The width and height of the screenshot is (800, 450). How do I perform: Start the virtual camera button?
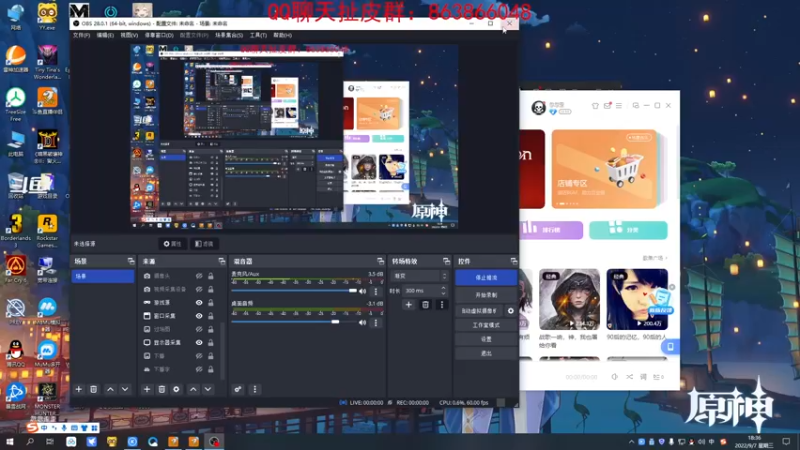pos(480,311)
